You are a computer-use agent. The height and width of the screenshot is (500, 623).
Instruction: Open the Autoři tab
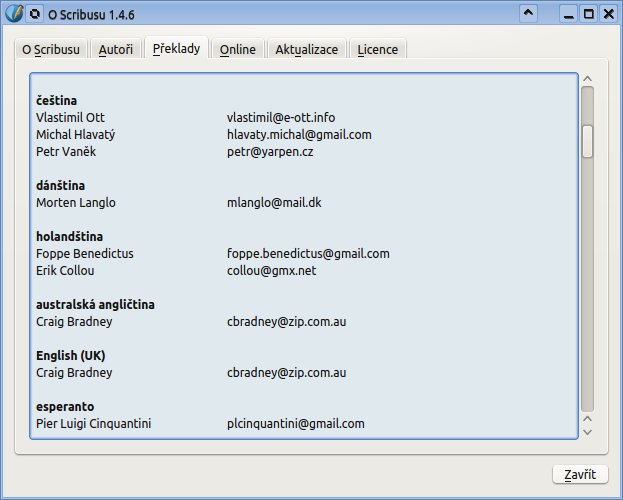[116, 49]
